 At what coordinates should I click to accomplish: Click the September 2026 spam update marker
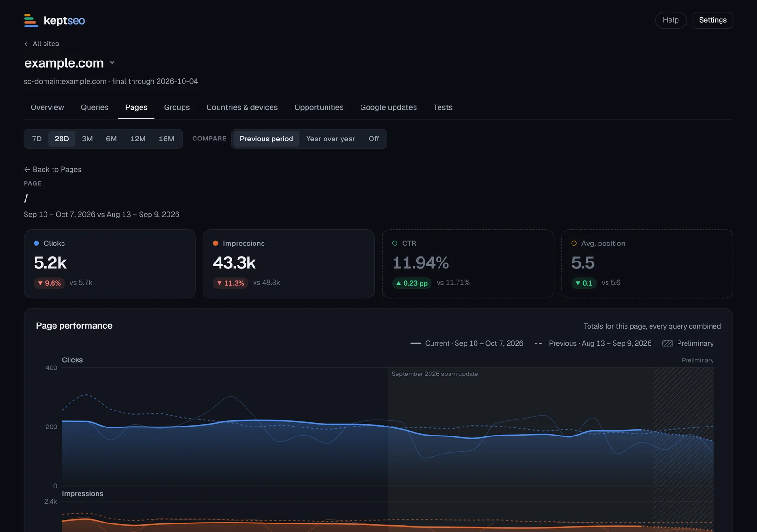435,374
